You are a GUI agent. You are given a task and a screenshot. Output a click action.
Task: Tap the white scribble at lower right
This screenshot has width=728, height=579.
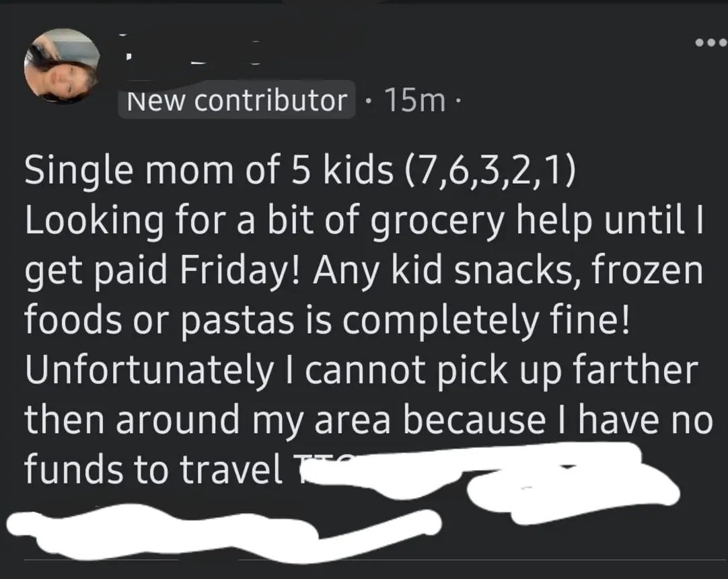[573, 498]
